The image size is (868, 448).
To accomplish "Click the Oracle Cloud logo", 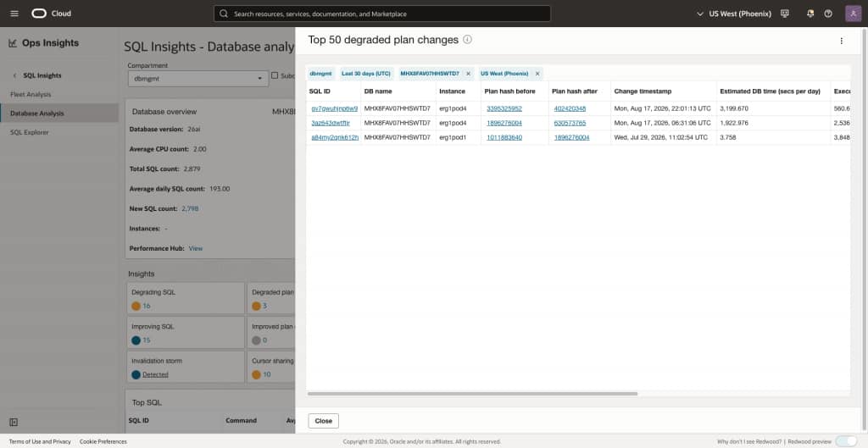I will (x=52, y=14).
